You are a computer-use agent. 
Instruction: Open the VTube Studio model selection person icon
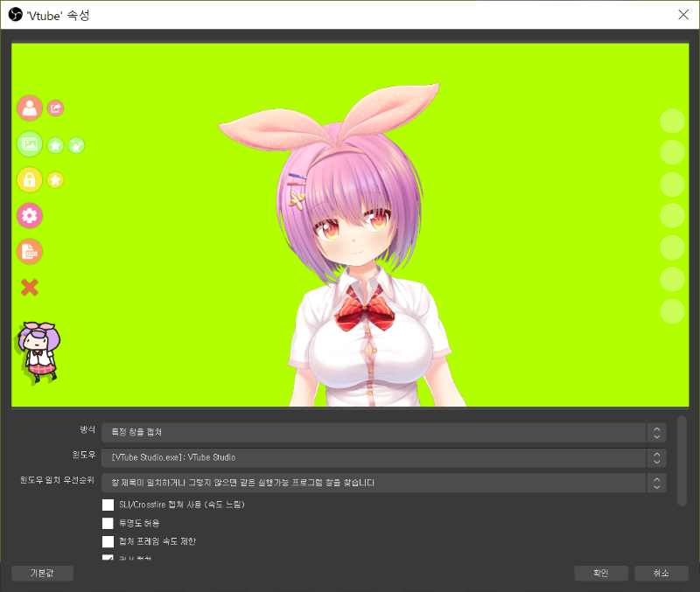[x=30, y=108]
